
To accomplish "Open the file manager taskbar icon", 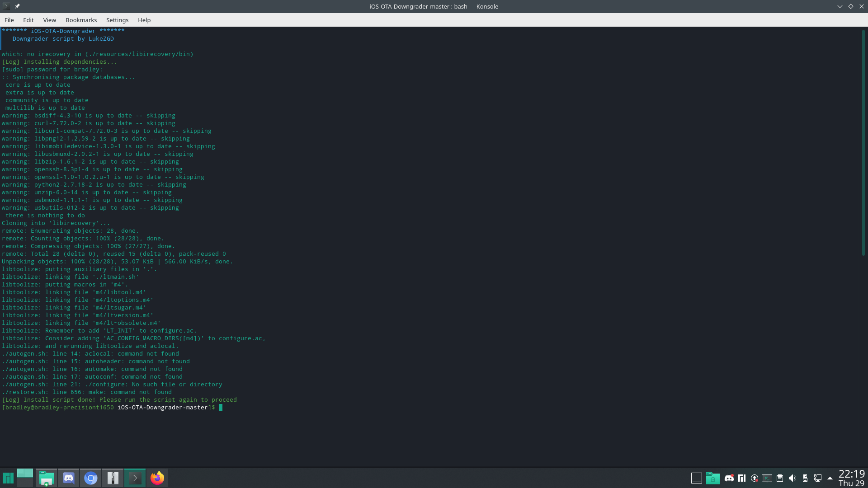I will tap(47, 478).
